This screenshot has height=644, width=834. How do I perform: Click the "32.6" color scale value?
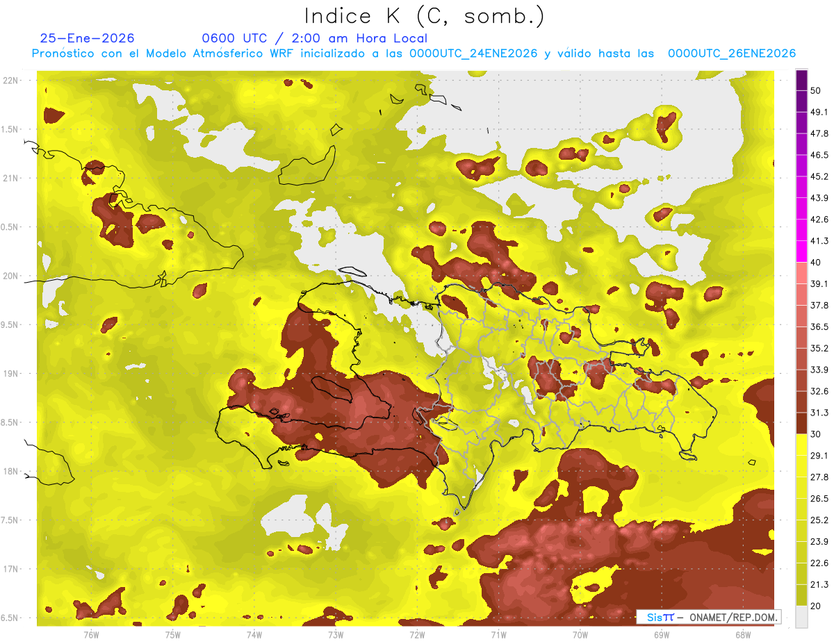pyautogui.click(x=819, y=391)
